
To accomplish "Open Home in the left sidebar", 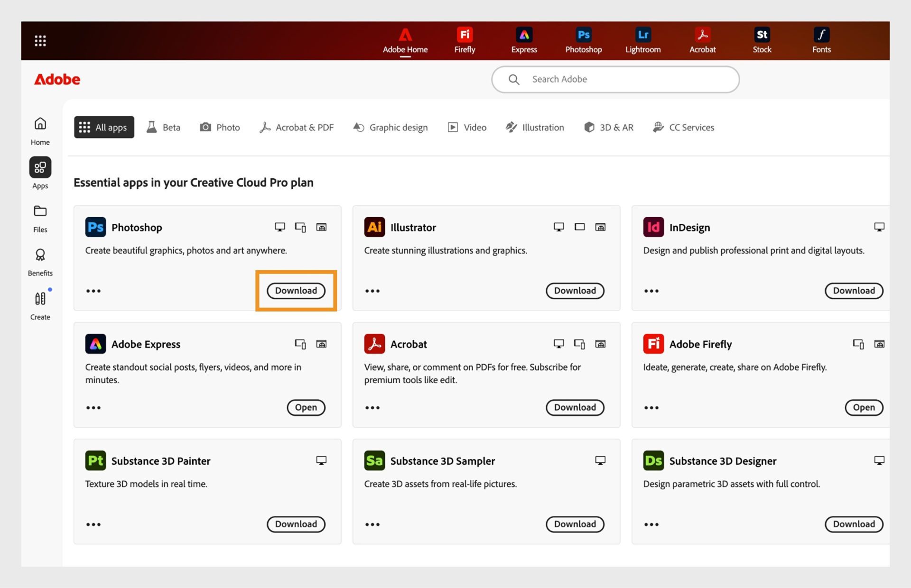I will [40, 131].
